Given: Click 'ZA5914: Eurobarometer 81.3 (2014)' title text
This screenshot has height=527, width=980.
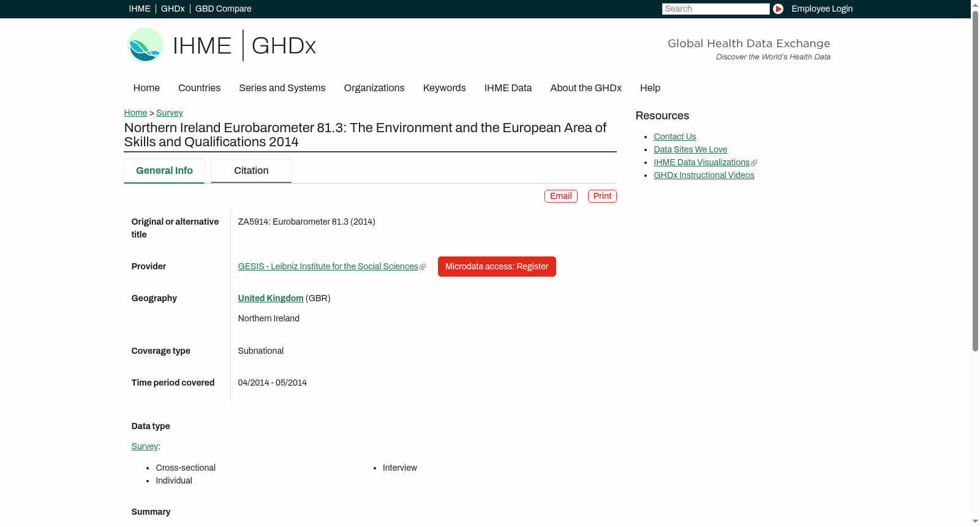Looking at the screenshot, I should pyautogui.click(x=307, y=222).
